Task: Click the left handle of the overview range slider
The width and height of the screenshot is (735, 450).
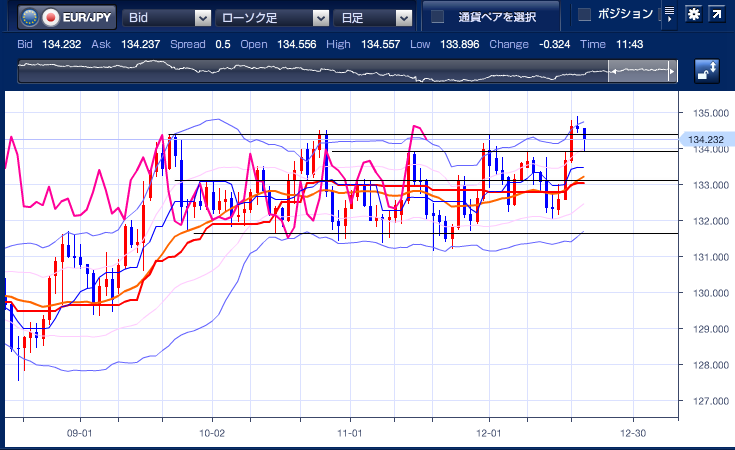Action: 612,71
